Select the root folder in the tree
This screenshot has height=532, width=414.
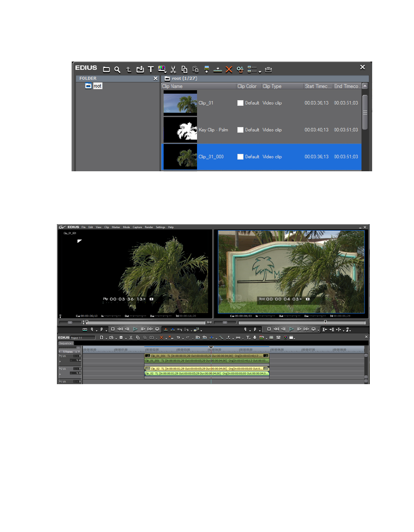(97, 86)
